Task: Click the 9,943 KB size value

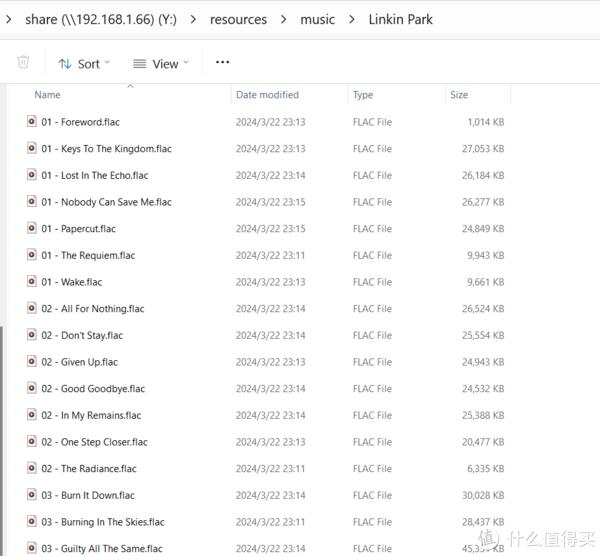Action: tap(486, 255)
